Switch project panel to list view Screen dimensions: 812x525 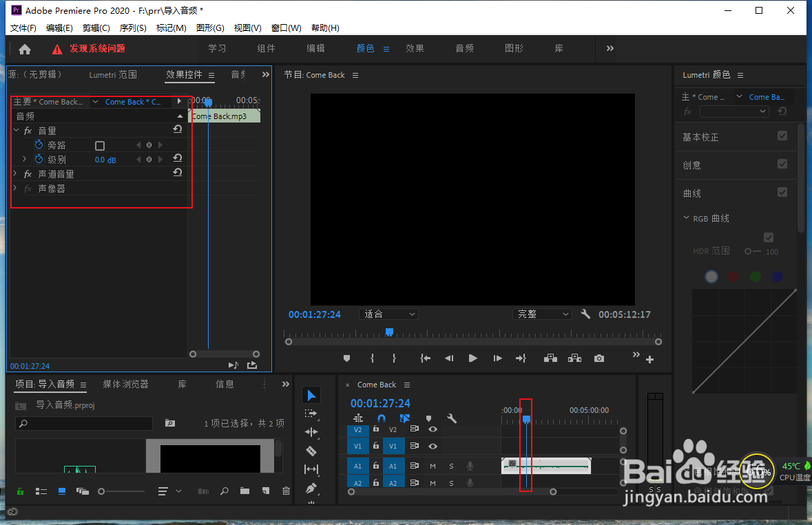41,491
